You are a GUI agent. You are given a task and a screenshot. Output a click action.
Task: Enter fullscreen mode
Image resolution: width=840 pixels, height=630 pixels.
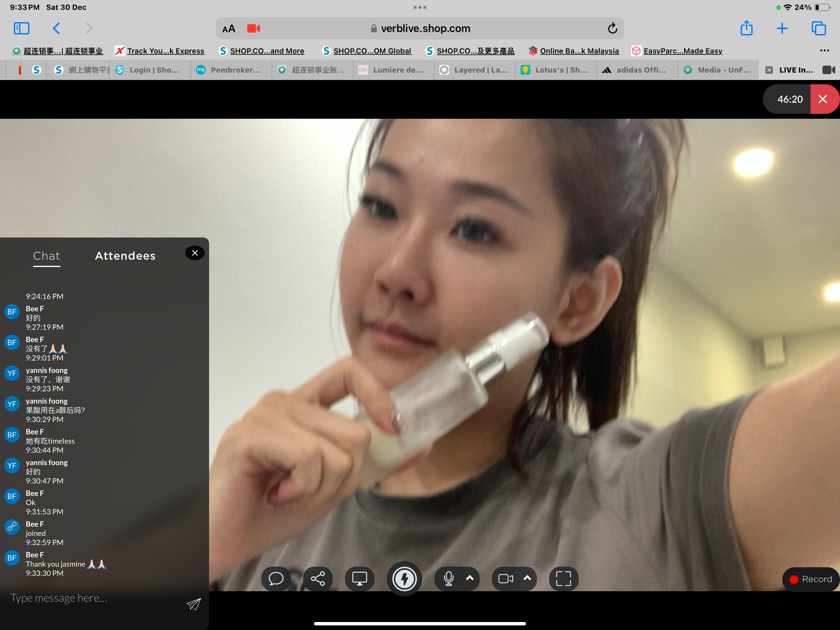[564, 579]
